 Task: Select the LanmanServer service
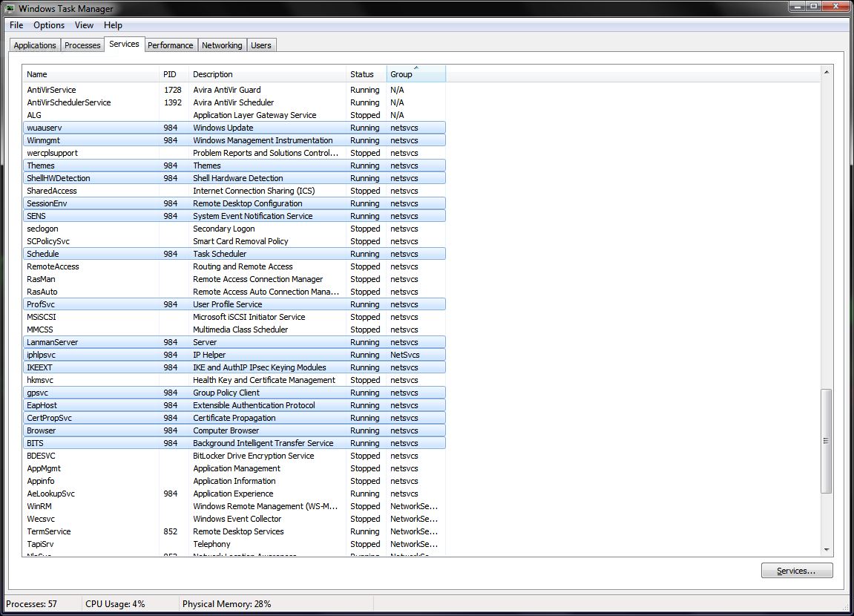click(x=234, y=342)
